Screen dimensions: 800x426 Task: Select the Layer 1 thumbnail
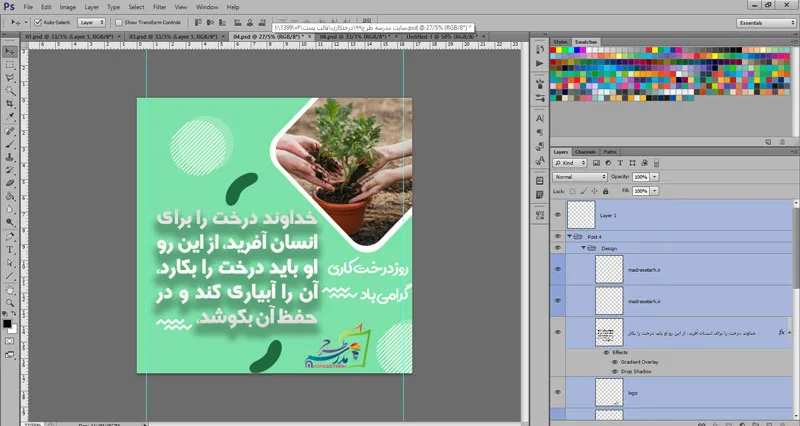581,215
